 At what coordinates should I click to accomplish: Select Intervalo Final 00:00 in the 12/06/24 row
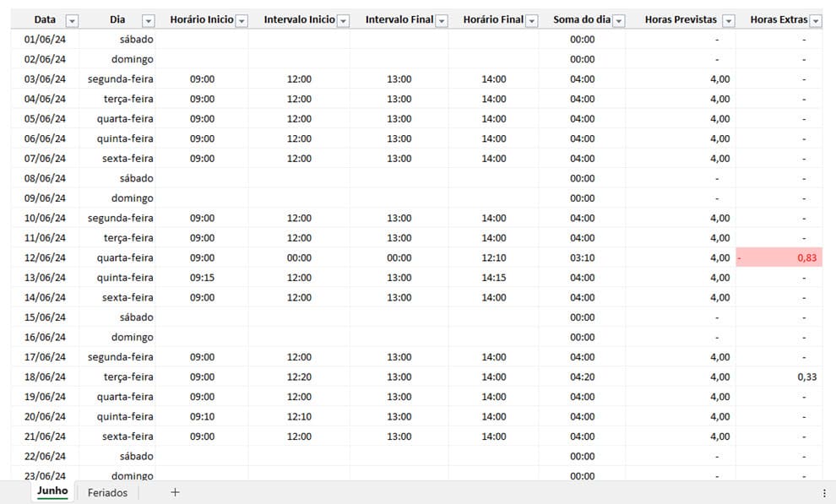[399, 257]
